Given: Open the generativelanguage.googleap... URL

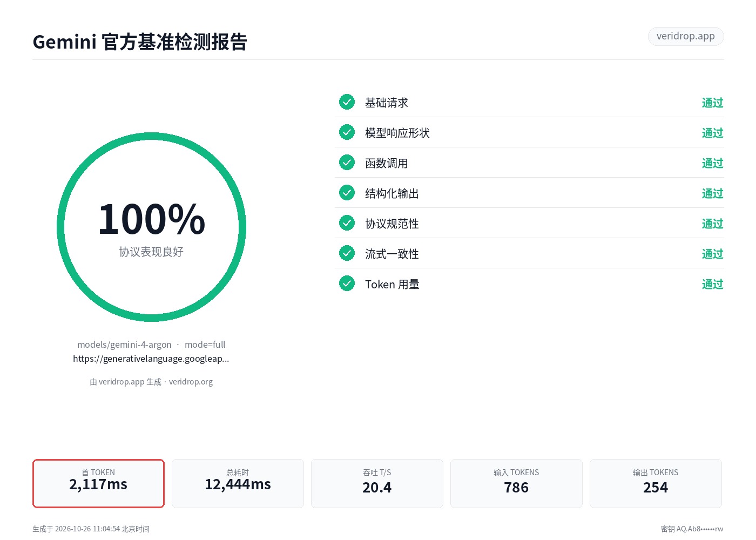Looking at the screenshot, I should [151, 359].
